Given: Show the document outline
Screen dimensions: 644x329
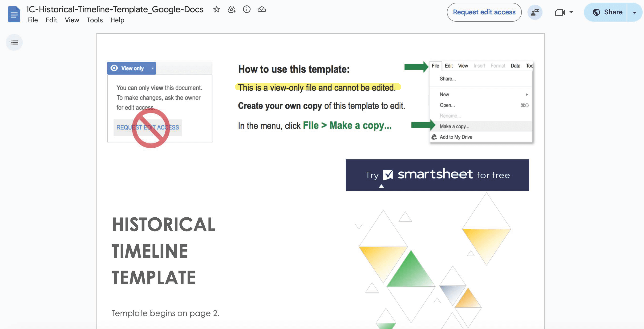Looking at the screenshot, I should coord(14,42).
